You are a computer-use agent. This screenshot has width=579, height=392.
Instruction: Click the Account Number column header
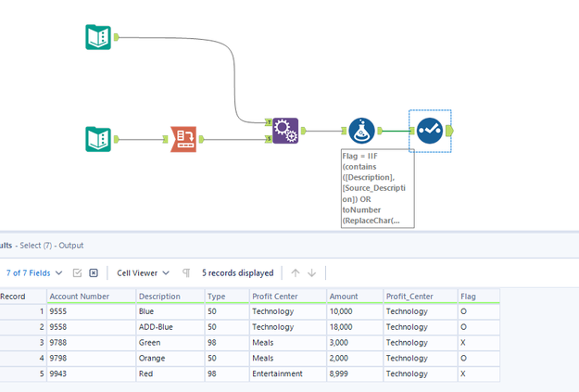(91, 297)
